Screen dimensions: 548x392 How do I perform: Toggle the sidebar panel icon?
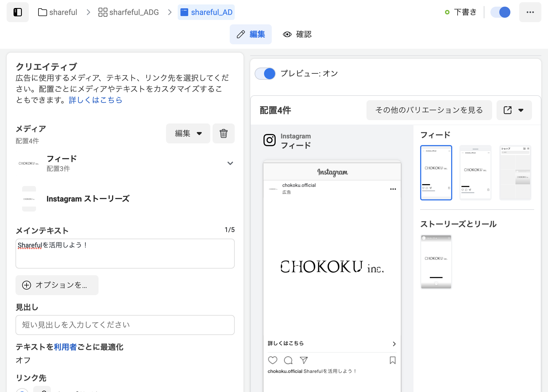tap(18, 12)
